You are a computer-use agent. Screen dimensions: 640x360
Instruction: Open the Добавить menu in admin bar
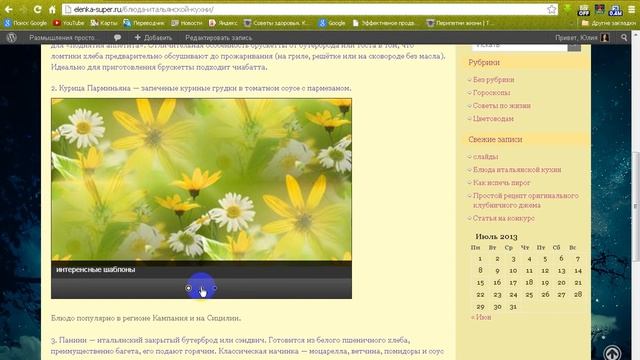pos(153,38)
